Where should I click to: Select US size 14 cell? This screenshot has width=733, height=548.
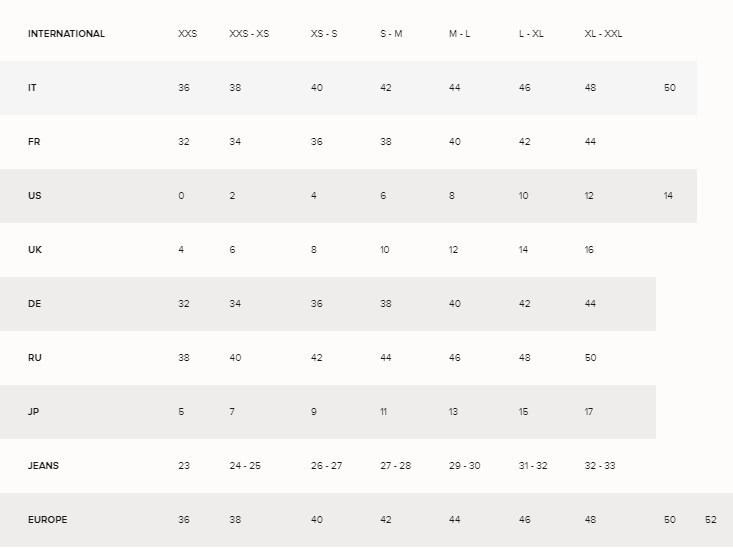coord(668,195)
